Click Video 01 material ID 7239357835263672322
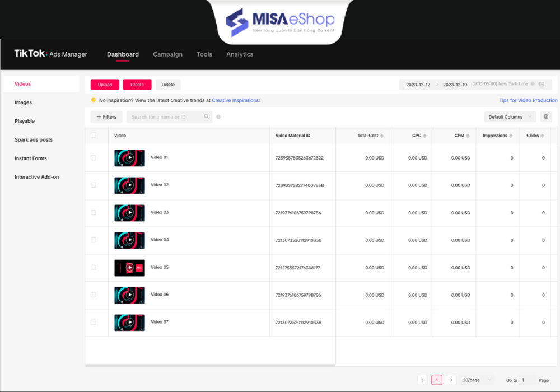Viewport: 560px width, 392px height. [x=299, y=158]
